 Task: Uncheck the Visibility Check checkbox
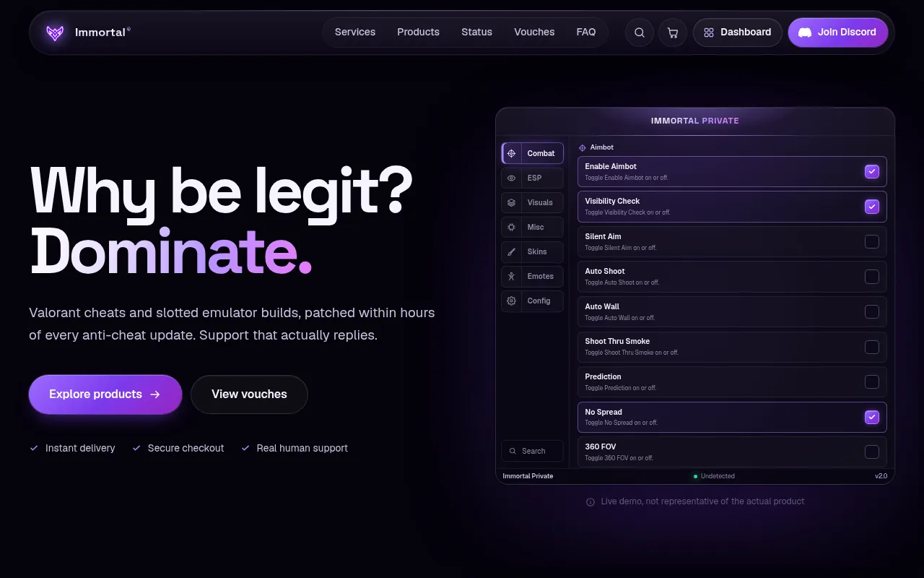click(872, 207)
